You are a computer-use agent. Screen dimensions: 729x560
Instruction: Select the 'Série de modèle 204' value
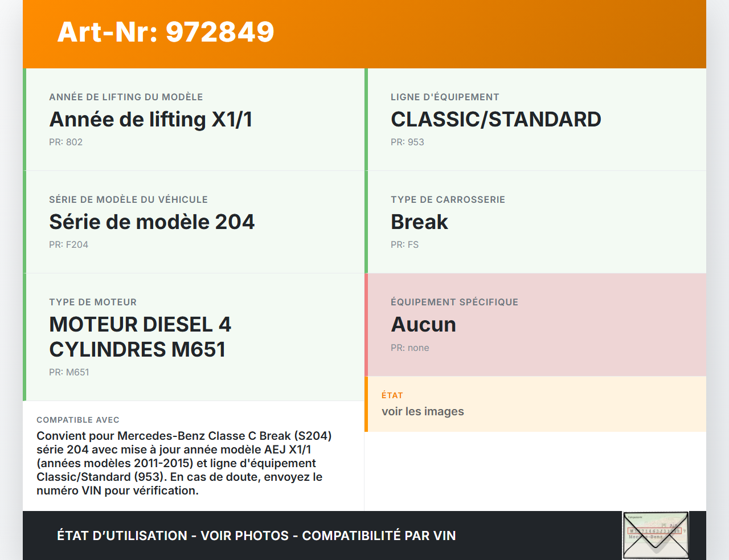[151, 222]
